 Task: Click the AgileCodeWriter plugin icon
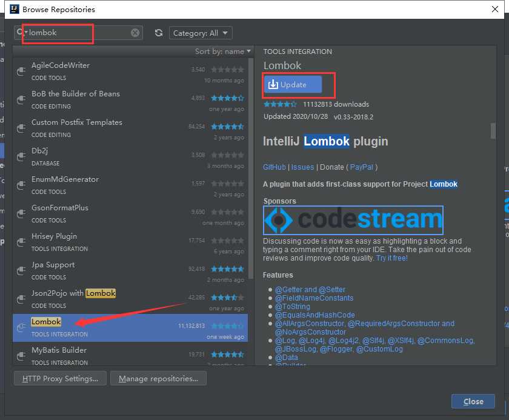[x=21, y=71]
